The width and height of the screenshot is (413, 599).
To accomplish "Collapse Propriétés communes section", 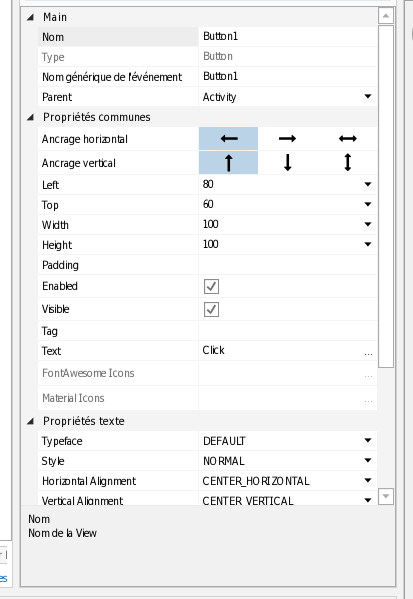I will tap(31, 117).
